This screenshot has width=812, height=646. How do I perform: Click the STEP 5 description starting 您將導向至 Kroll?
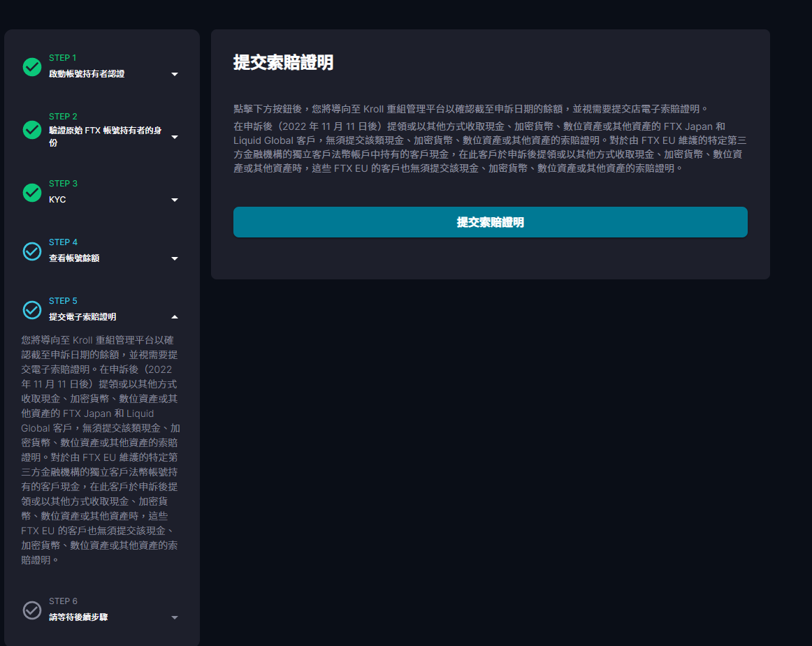pyautogui.click(x=101, y=450)
